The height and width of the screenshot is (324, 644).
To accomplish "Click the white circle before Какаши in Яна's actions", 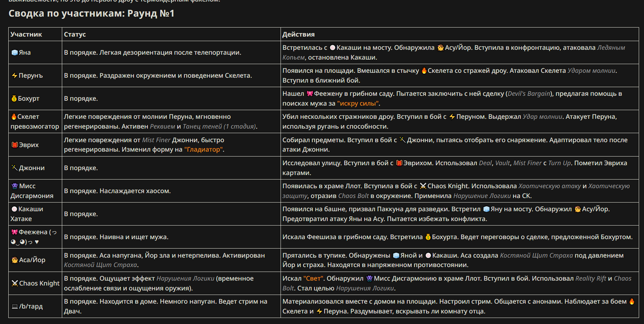I will click(x=333, y=48).
